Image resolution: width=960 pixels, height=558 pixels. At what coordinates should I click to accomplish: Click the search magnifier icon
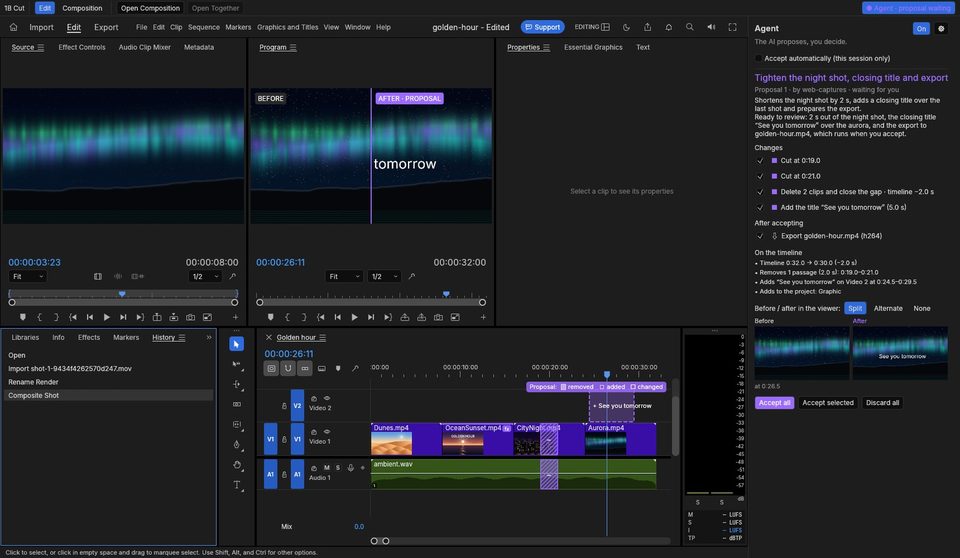pyautogui.click(x=689, y=27)
